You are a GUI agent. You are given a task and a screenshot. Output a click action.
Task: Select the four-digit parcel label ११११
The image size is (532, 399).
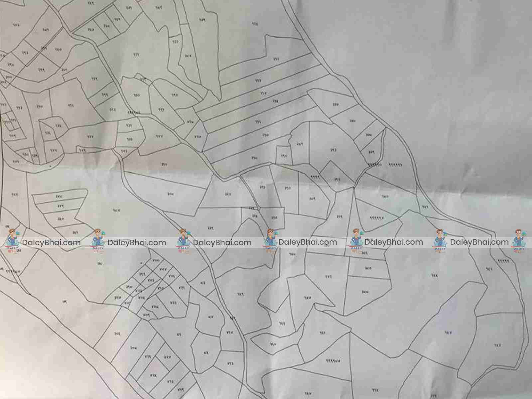click(x=315, y=177)
